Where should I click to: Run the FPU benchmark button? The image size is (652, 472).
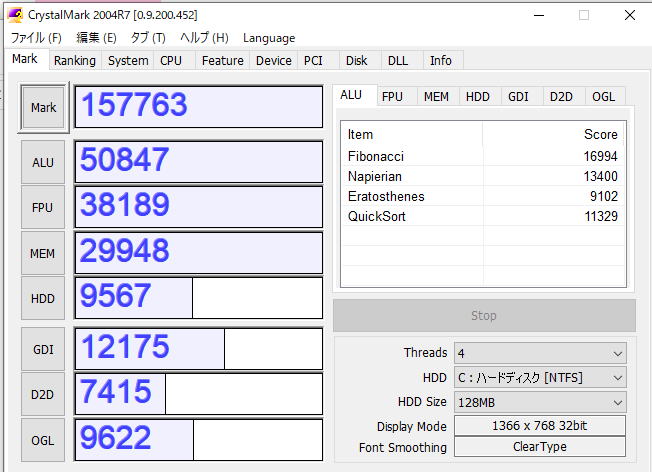pyautogui.click(x=43, y=207)
